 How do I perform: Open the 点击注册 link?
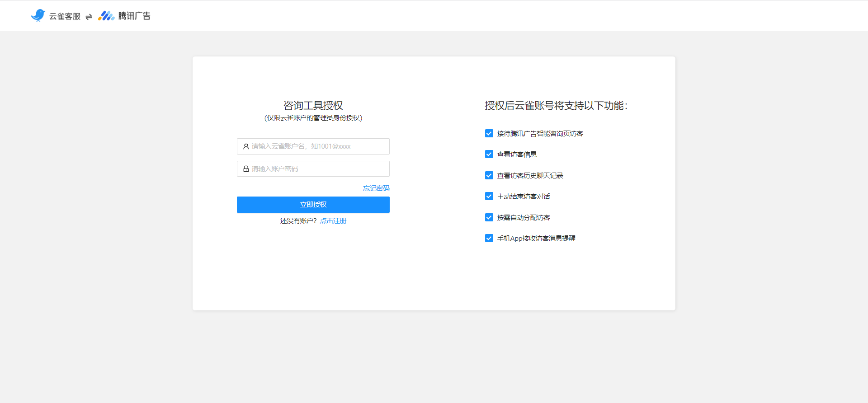(333, 221)
